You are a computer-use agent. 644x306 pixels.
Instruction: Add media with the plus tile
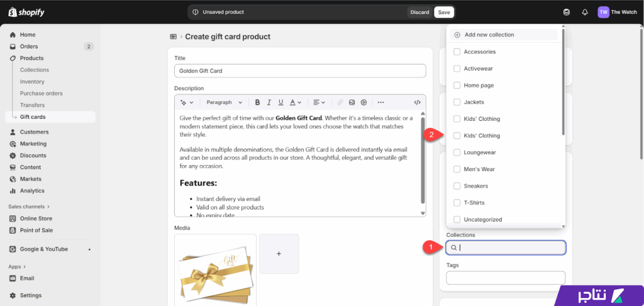[279, 254]
